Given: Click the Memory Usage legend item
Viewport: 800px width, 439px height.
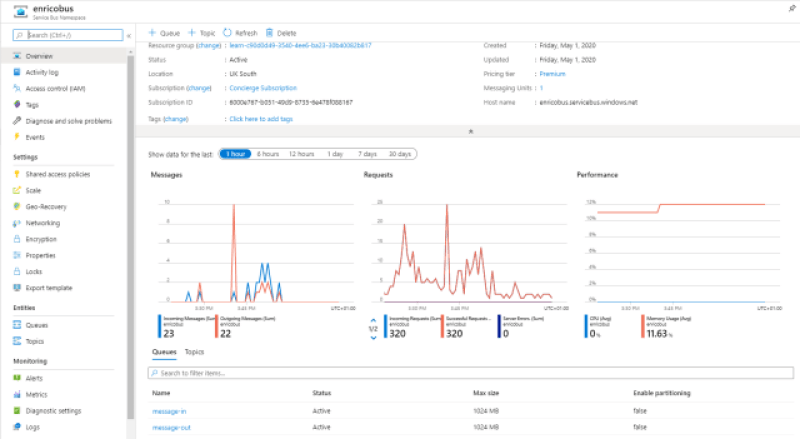Looking at the screenshot, I should coord(666,326).
